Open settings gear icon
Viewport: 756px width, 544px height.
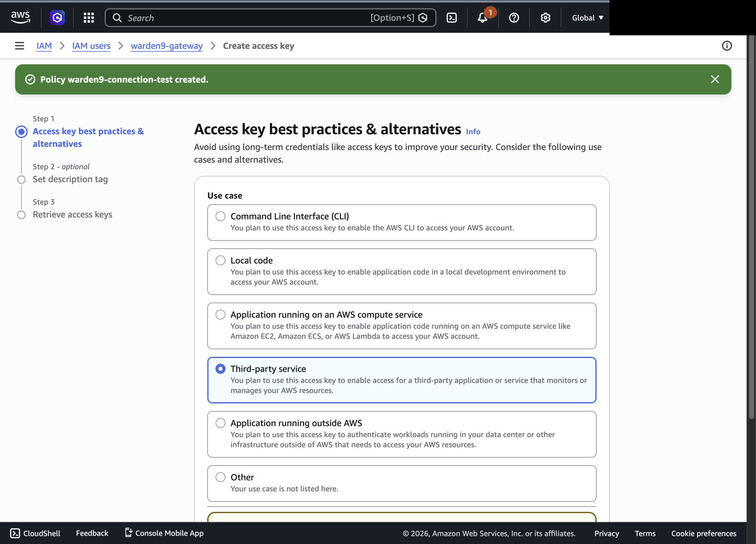[x=545, y=18]
